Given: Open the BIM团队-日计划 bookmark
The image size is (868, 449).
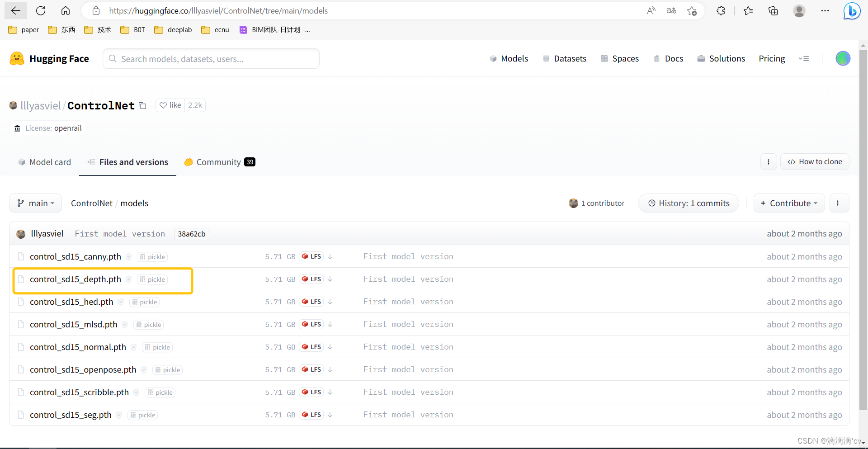Looking at the screenshot, I should 274,30.
